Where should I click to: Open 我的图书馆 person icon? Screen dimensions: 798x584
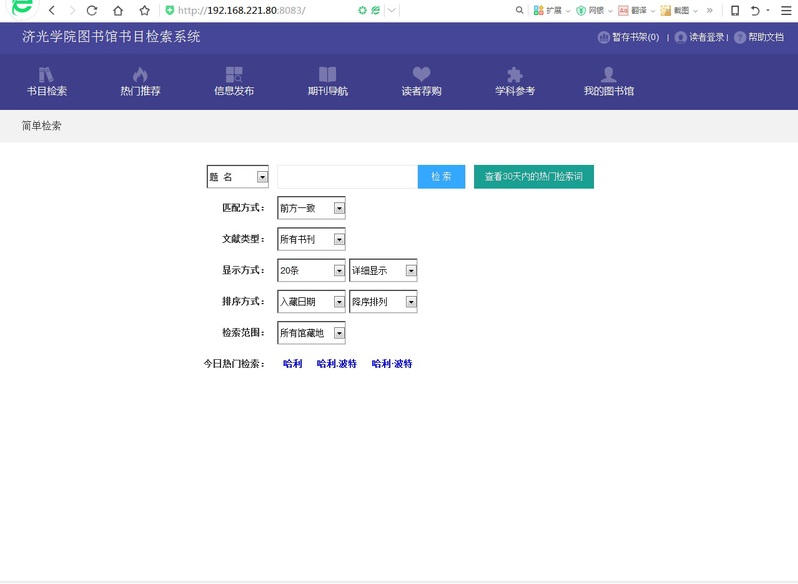click(x=608, y=75)
